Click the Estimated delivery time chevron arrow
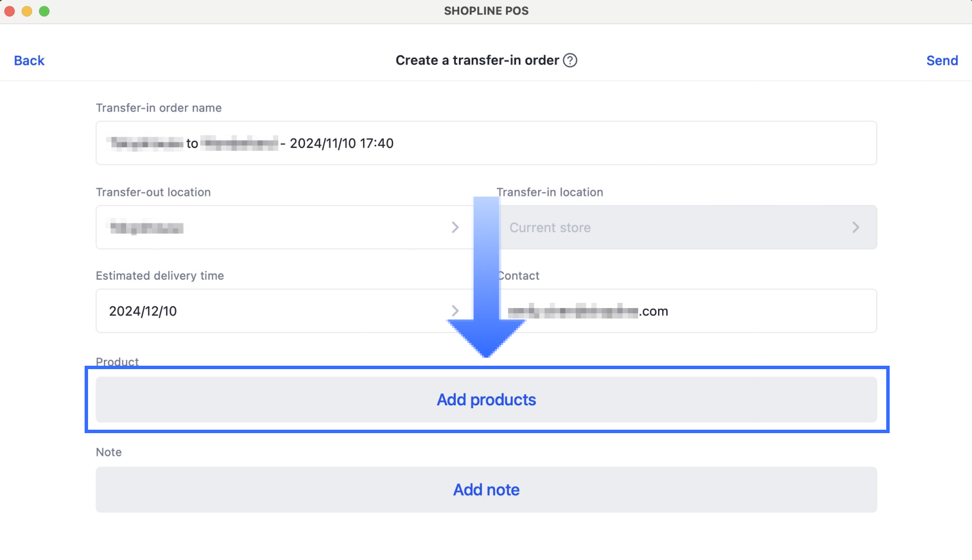 coord(455,311)
